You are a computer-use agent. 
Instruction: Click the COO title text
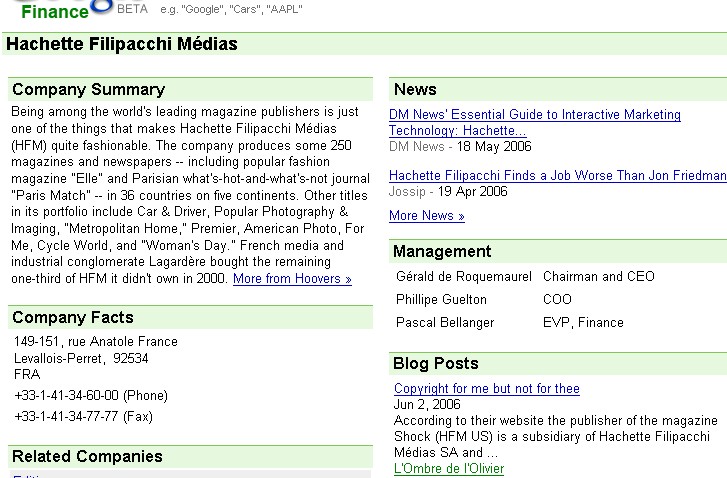[x=557, y=300]
